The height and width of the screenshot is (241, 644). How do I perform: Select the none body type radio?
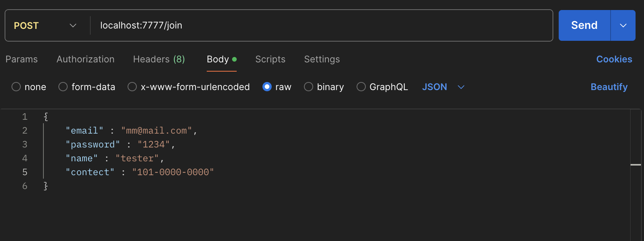point(16,87)
